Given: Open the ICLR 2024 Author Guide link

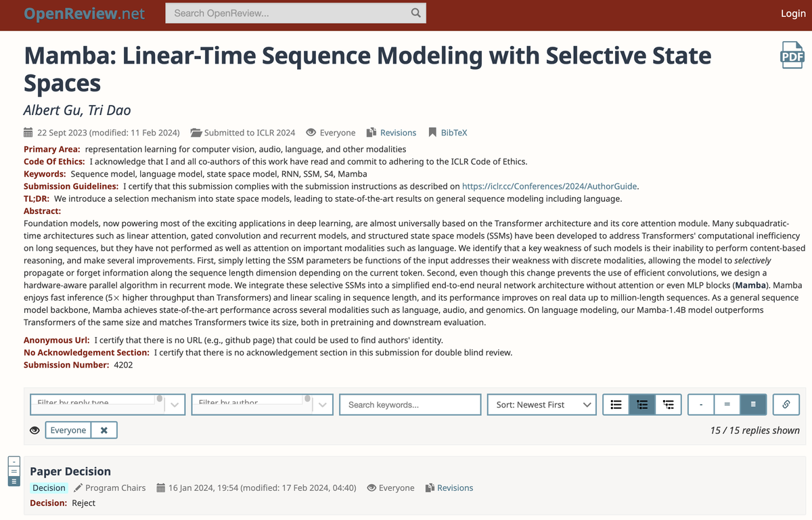Looking at the screenshot, I should click(549, 186).
